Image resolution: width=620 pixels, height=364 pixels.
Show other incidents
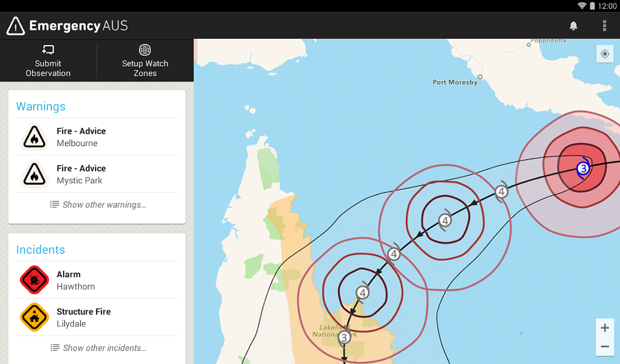(97, 348)
